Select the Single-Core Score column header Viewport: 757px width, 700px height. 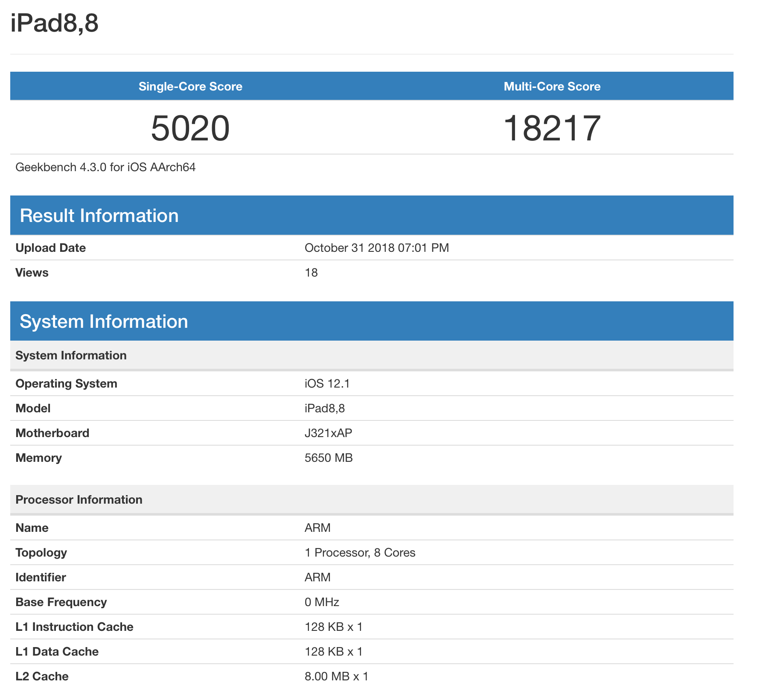pyautogui.click(x=190, y=87)
